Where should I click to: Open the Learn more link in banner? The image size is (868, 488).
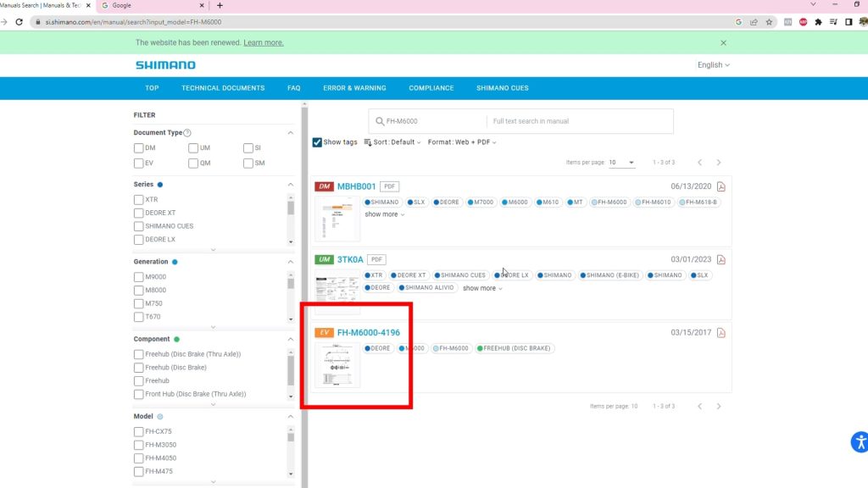(264, 42)
